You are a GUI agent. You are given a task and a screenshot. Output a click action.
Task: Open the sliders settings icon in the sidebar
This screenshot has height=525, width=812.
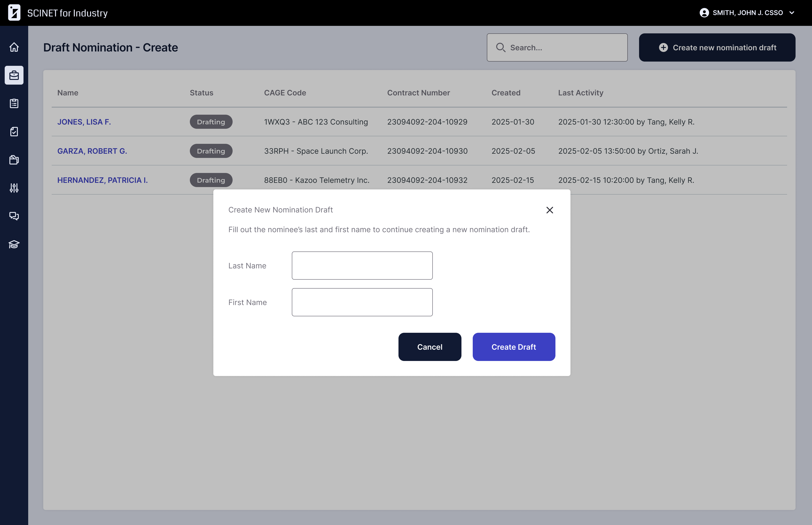click(14, 188)
